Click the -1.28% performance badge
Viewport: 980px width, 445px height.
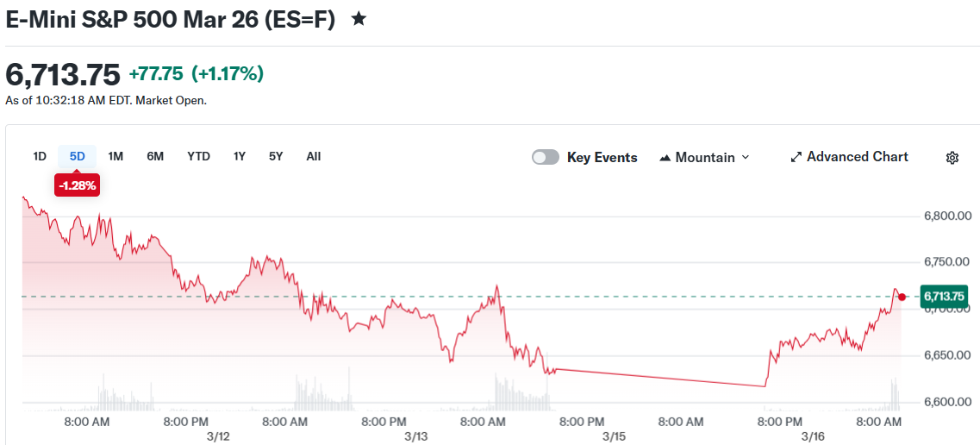point(78,185)
